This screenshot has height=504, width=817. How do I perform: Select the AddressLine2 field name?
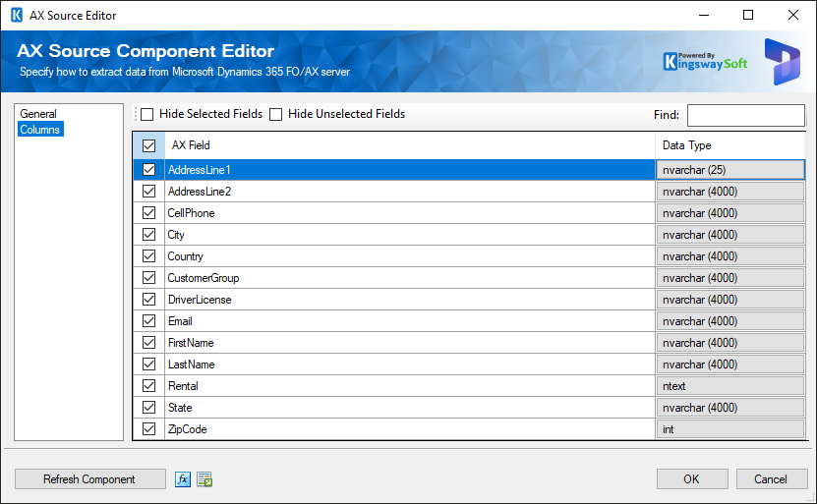tap(200, 192)
